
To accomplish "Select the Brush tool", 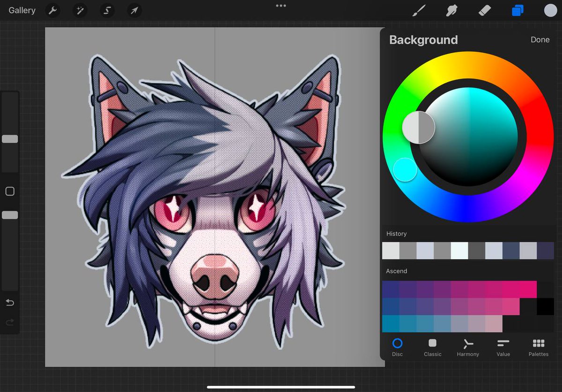I will (419, 10).
